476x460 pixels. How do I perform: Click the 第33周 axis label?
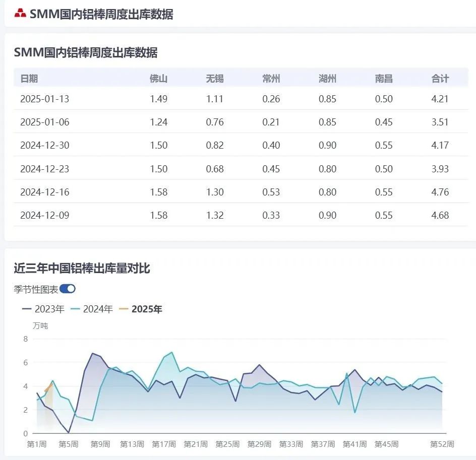(x=291, y=444)
